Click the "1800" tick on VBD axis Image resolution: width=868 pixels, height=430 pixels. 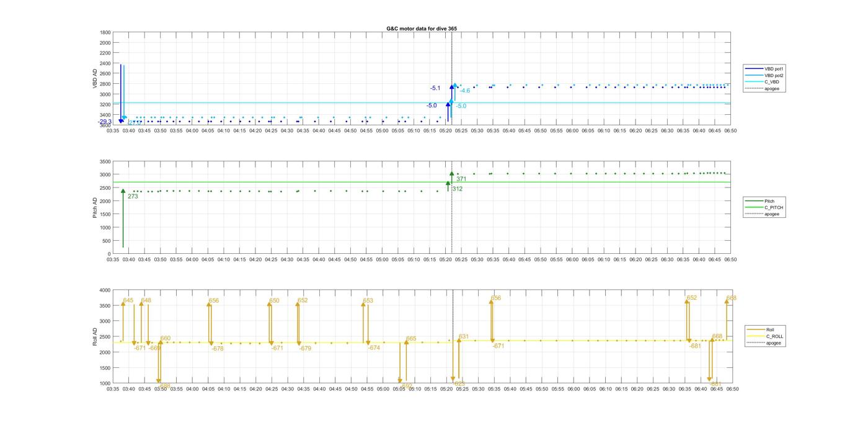click(x=105, y=32)
